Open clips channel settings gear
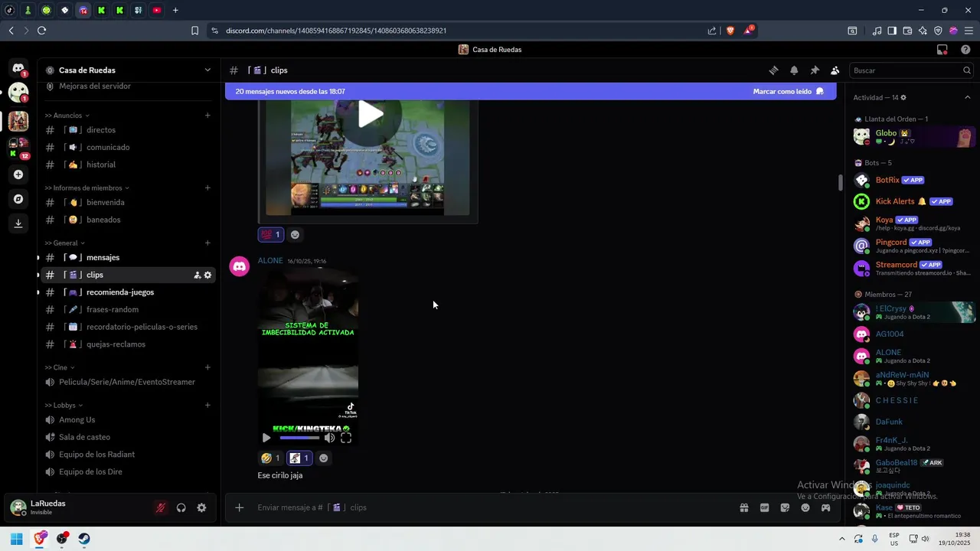 click(207, 275)
